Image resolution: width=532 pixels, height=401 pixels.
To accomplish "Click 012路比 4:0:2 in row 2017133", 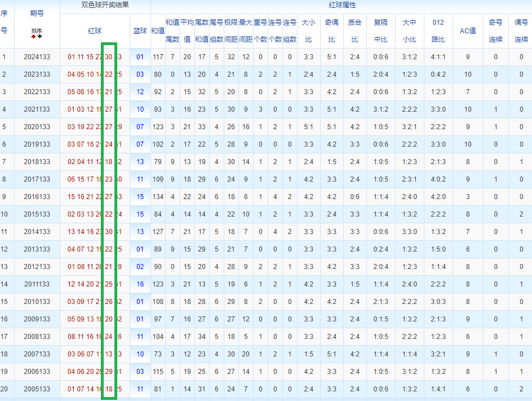I will pyautogui.click(x=438, y=179).
